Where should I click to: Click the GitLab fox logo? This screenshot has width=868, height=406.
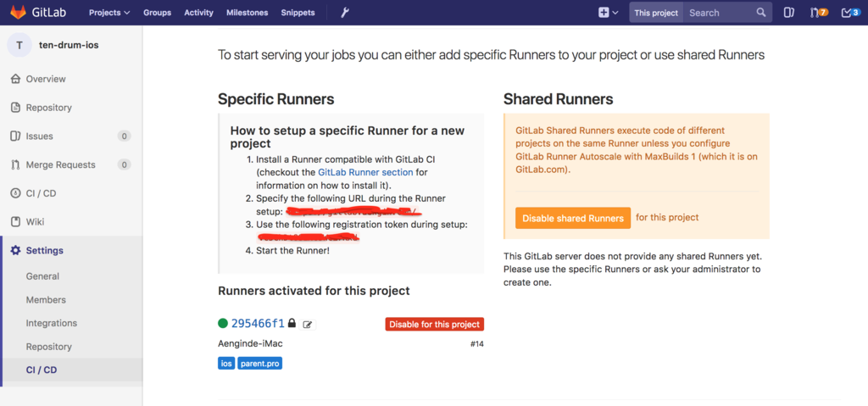[x=18, y=12]
